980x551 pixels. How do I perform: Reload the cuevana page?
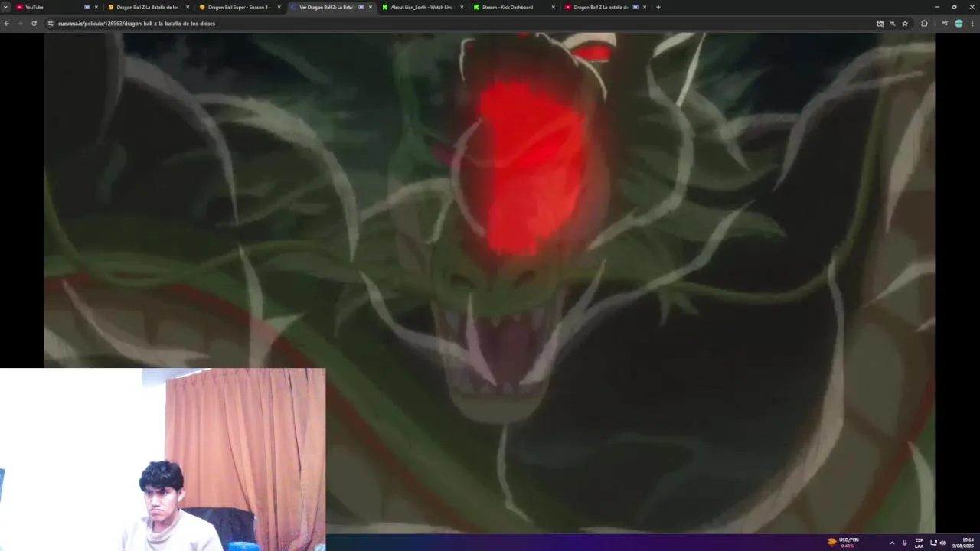pos(34,24)
